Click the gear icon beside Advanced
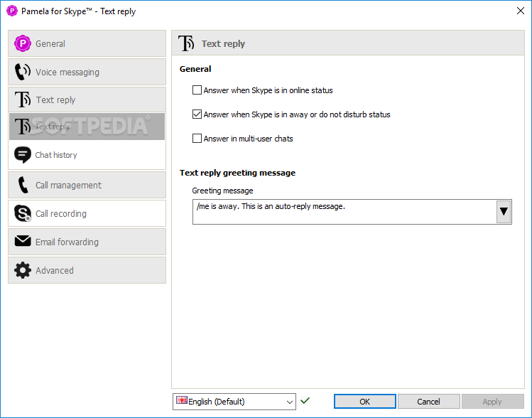 (23, 270)
